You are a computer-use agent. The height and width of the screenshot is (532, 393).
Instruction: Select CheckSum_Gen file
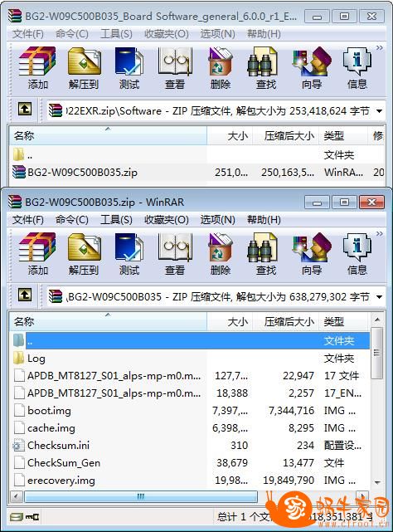[x=190, y=463]
